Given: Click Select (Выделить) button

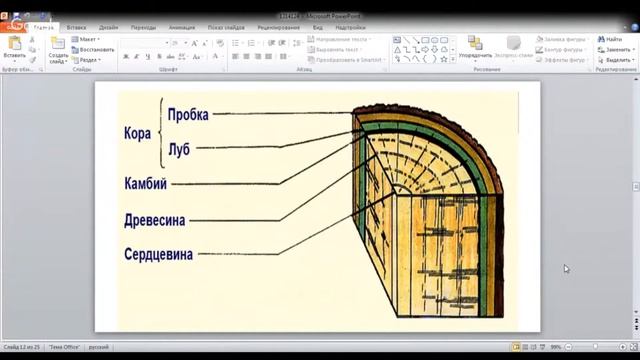Looking at the screenshot, I should (616, 60).
